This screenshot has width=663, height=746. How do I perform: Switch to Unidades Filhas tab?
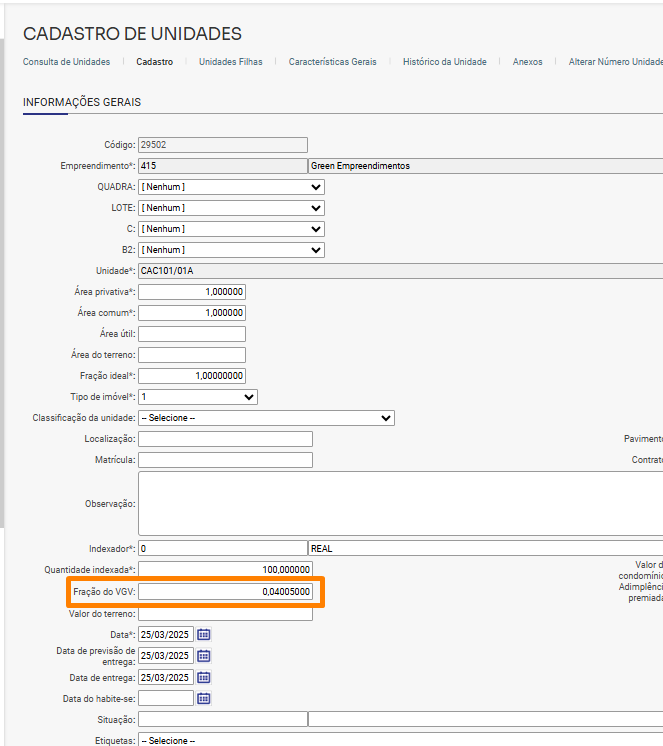(231, 62)
